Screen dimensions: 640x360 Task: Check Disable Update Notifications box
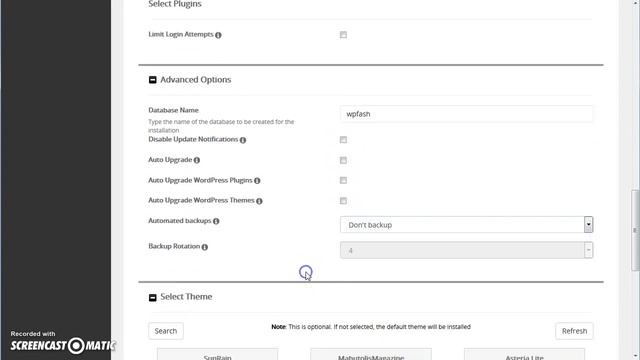(343, 140)
